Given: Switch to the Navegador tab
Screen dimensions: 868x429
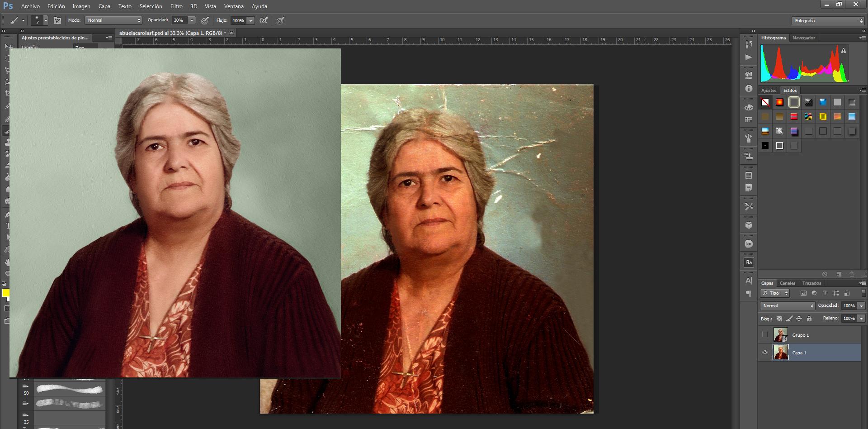Looking at the screenshot, I should [804, 38].
